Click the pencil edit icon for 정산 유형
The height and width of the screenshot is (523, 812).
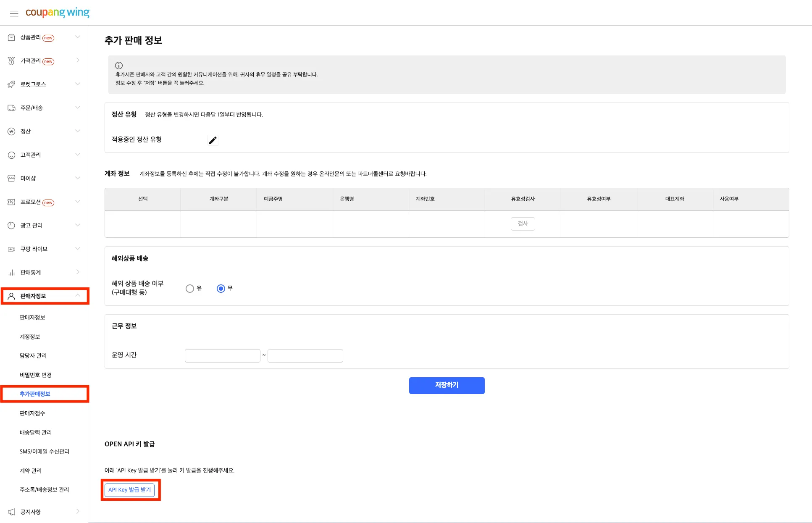click(x=213, y=140)
